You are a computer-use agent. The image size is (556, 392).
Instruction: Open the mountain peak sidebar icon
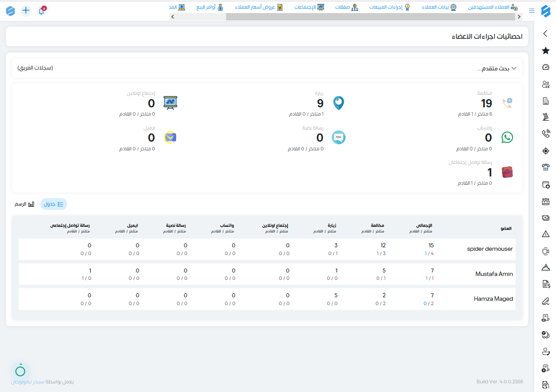tap(546, 268)
